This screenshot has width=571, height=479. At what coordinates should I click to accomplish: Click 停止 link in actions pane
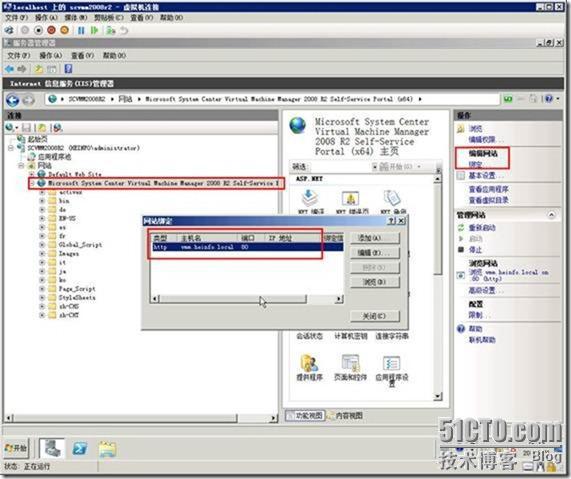(x=475, y=250)
